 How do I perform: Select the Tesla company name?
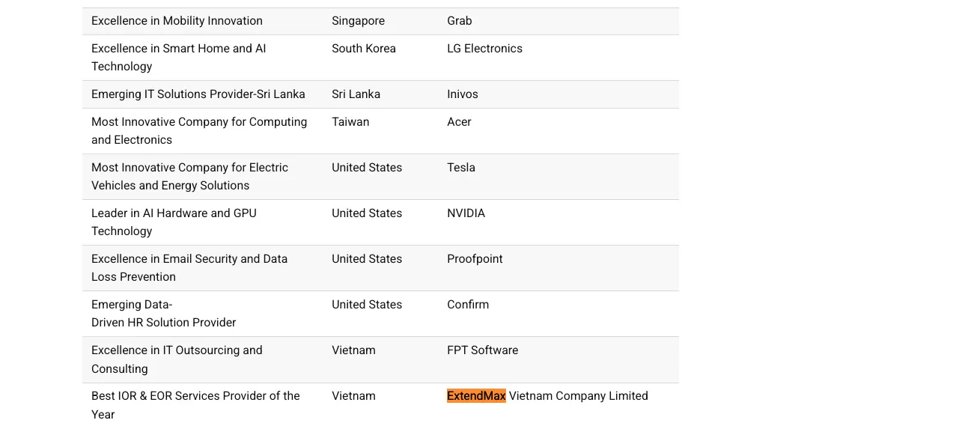coord(461,168)
